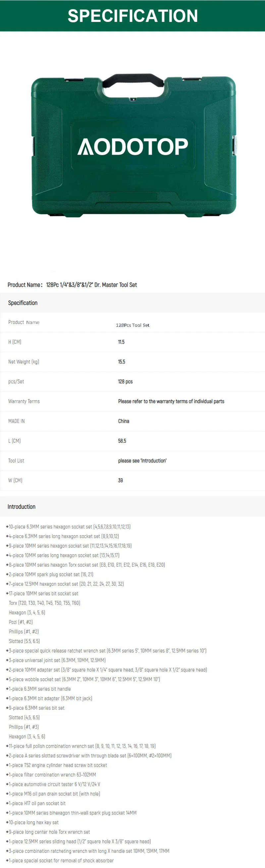This screenshot has height=868, width=265.
Task: Click the Torx (T20, T30...) sub-item line
Action: [44, 603]
